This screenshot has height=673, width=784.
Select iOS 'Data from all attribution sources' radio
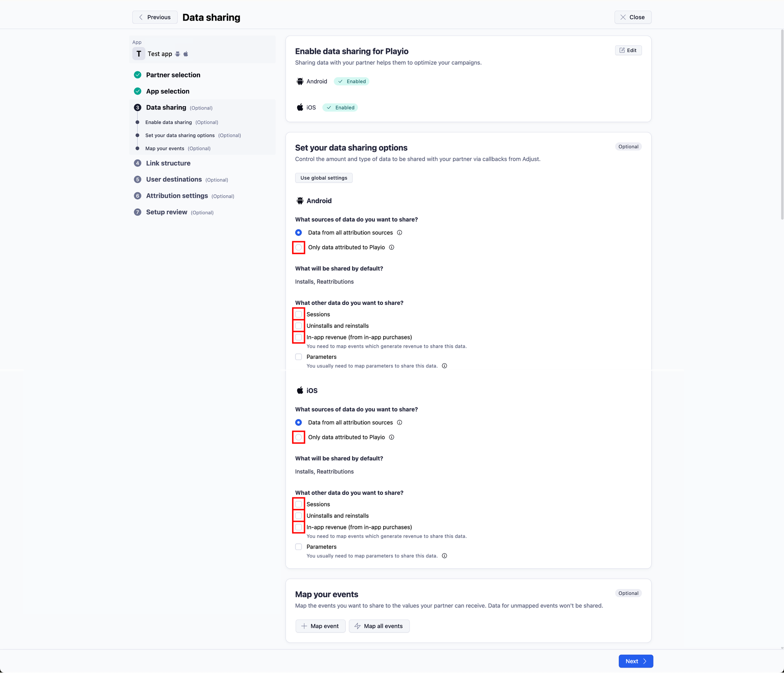click(x=299, y=422)
